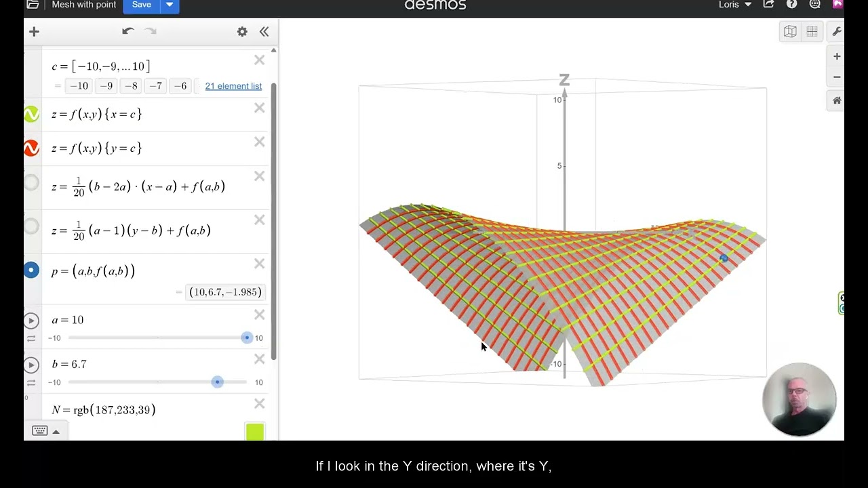This screenshot has width=868, height=488.
Task: Open the Save options dropdown arrow
Action: click(x=170, y=5)
